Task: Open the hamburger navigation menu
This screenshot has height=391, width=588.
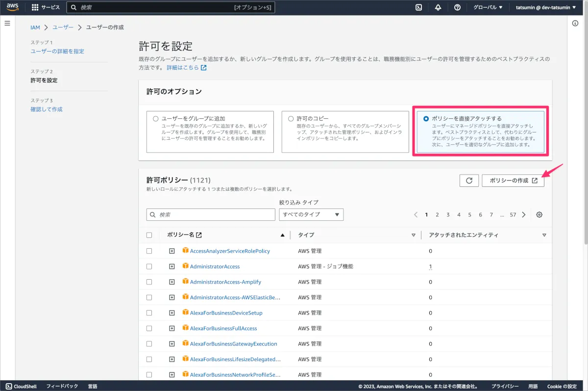Action: tap(7, 23)
